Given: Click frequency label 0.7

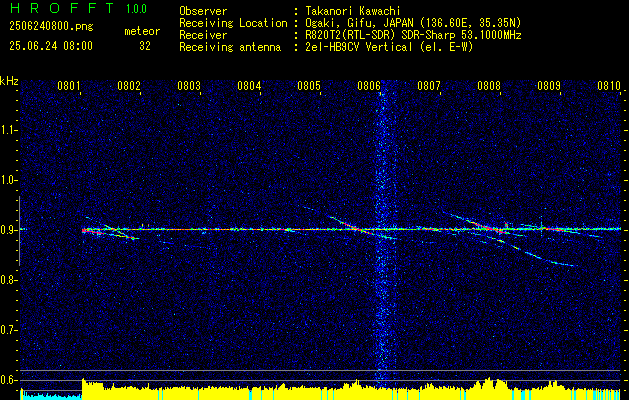Looking at the screenshot, I should coord(9,330).
